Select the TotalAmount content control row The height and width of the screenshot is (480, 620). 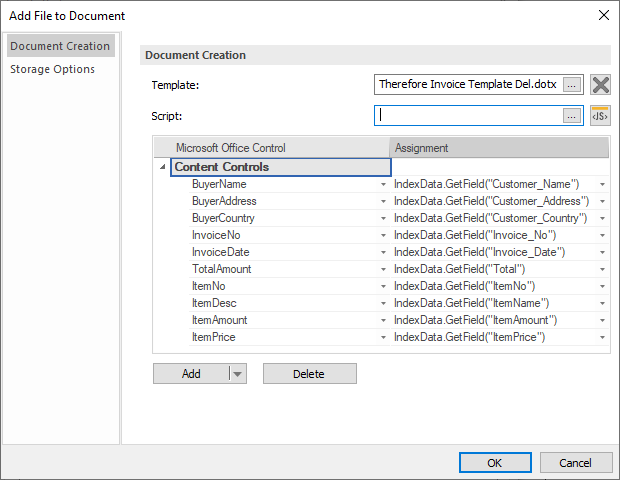point(222,270)
